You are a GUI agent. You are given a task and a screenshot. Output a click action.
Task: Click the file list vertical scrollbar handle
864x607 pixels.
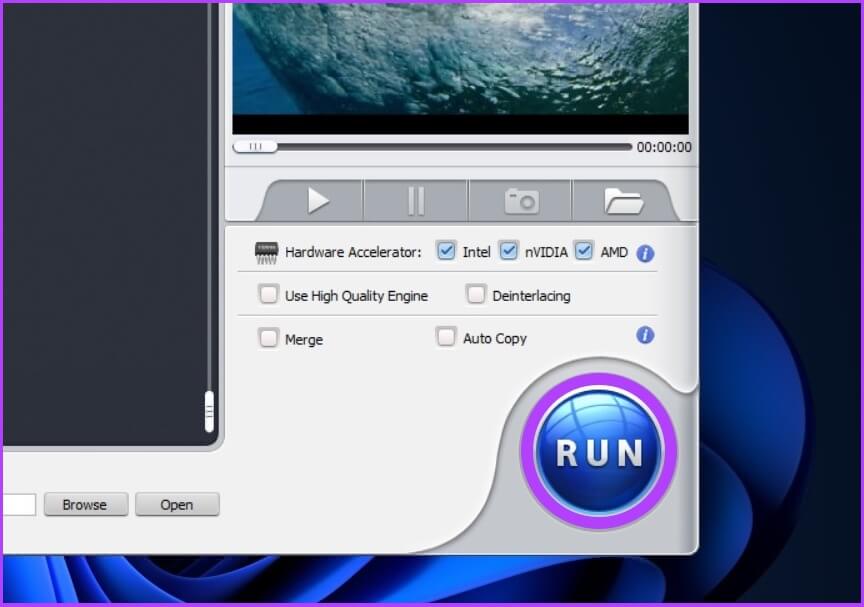point(209,411)
